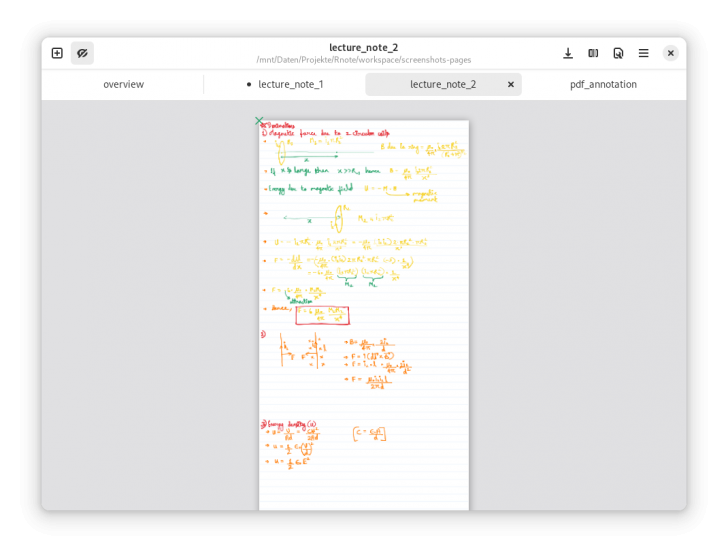
Task: Close the application window
Action: click(x=670, y=53)
